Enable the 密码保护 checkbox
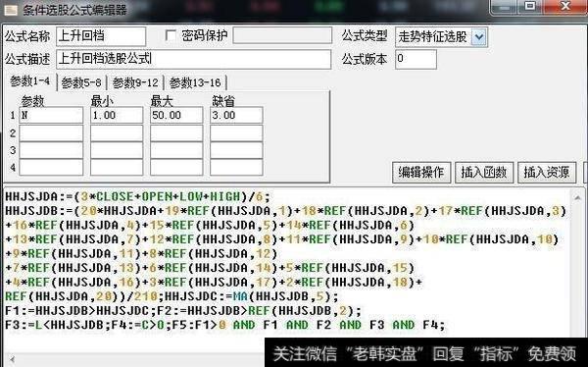This screenshot has width=588, height=367. coord(171,35)
